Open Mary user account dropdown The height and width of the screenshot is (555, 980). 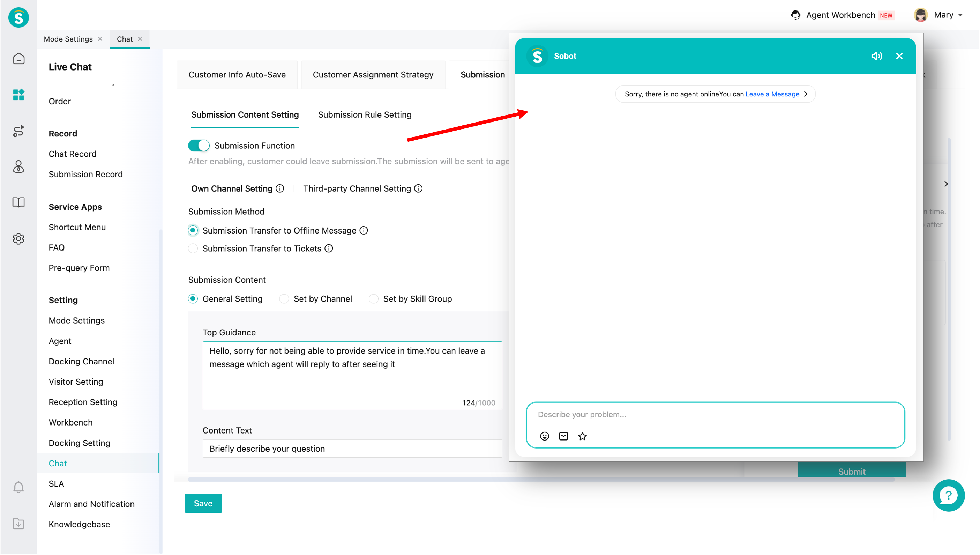(x=943, y=15)
